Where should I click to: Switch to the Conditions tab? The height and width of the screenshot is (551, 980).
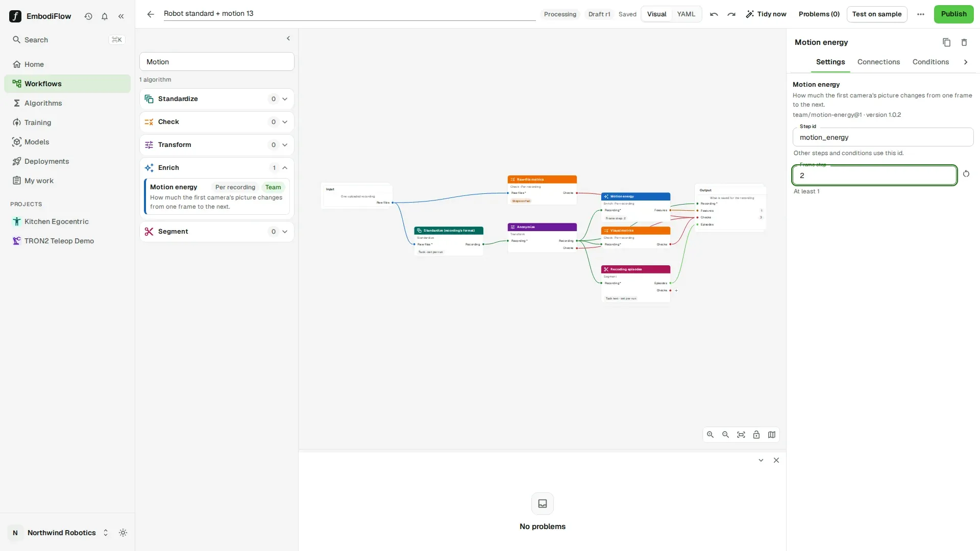(x=930, y=62)
